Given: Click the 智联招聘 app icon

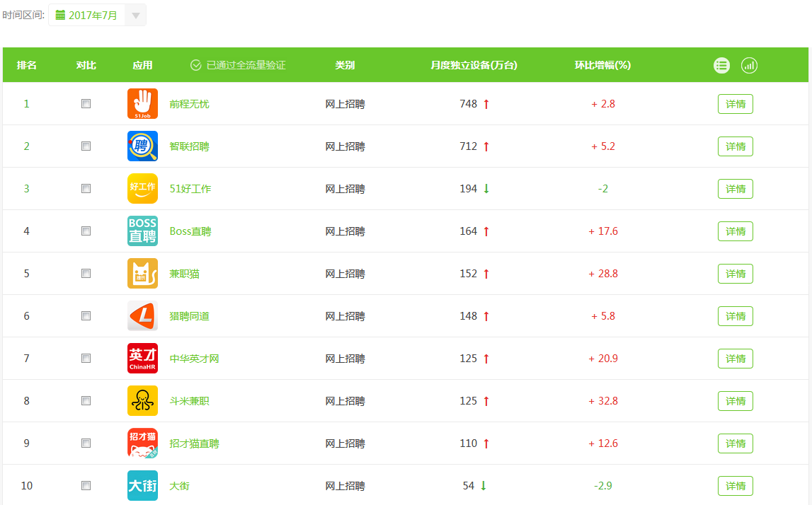Looking at the screenshot, I should pos(142,146).
